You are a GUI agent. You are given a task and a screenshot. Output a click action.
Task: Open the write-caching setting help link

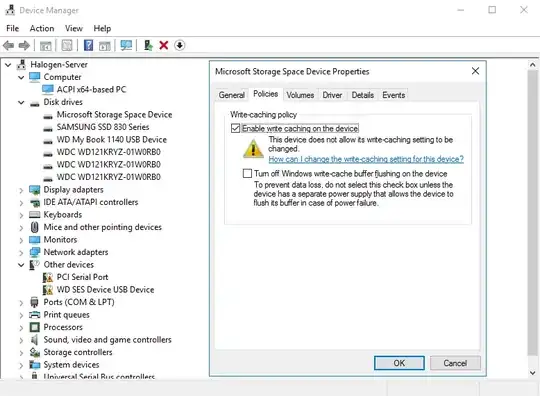[366, 159]
